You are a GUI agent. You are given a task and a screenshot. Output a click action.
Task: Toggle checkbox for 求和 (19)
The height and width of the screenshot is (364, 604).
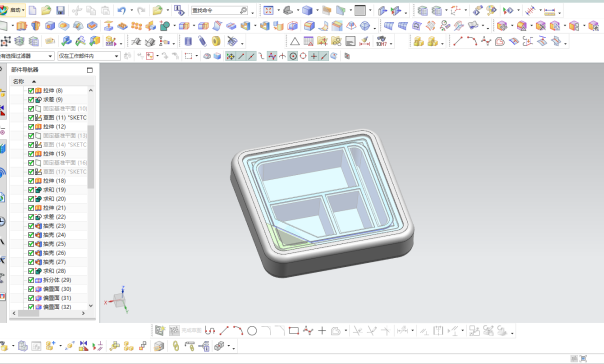tap(31, 190)
